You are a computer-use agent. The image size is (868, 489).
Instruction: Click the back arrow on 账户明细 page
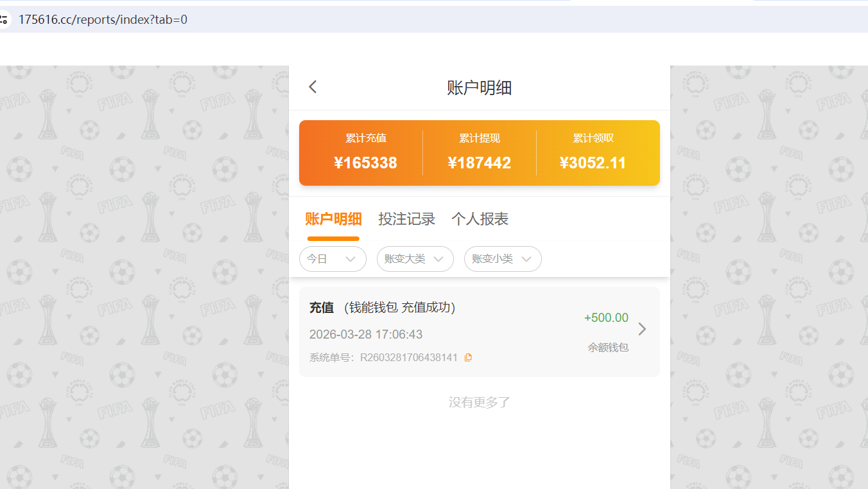click(x=313, y=86)
